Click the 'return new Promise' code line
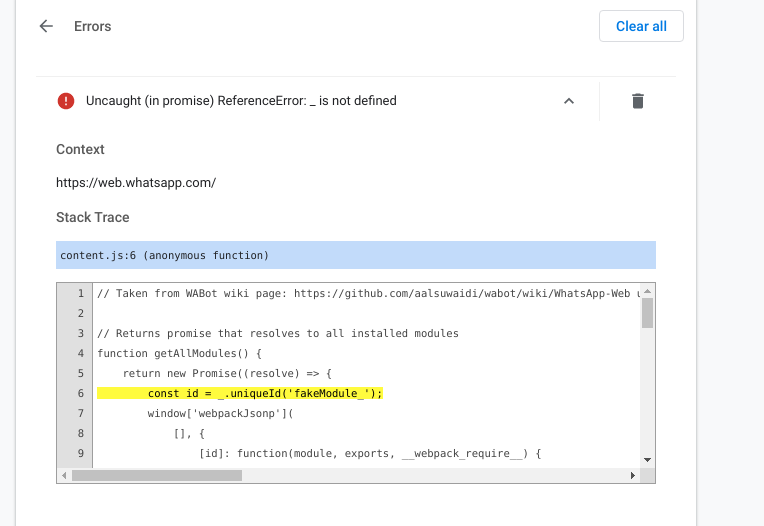This screenshot has height=526, width=764. point(227,374)
